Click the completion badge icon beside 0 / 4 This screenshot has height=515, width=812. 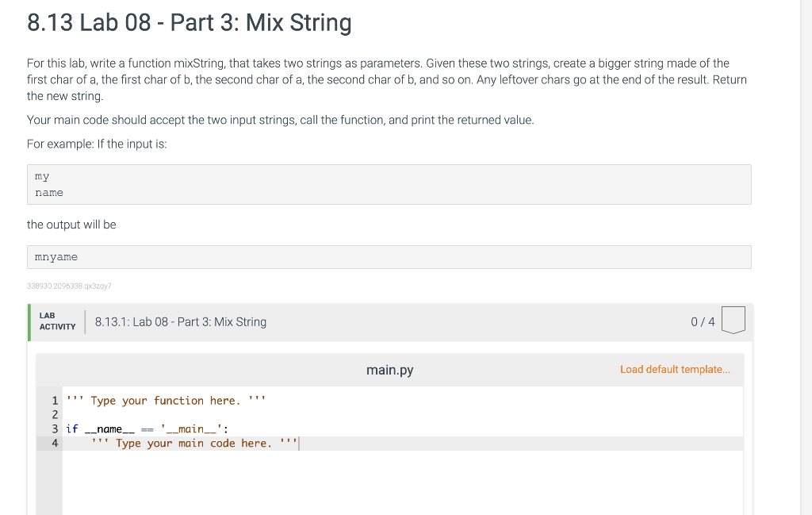tap(733, 321)
